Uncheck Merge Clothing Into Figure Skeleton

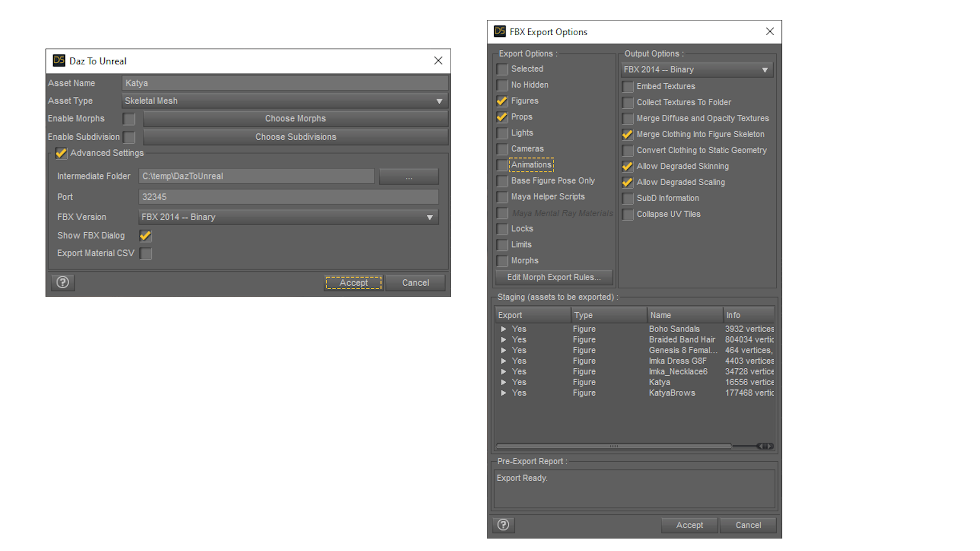(x=627, y=135)
